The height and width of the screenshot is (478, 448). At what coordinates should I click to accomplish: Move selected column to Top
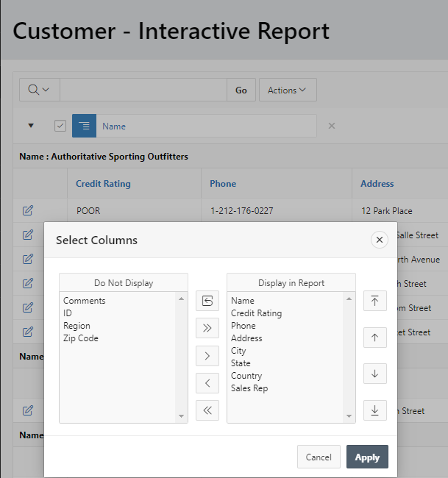point(374,301)
